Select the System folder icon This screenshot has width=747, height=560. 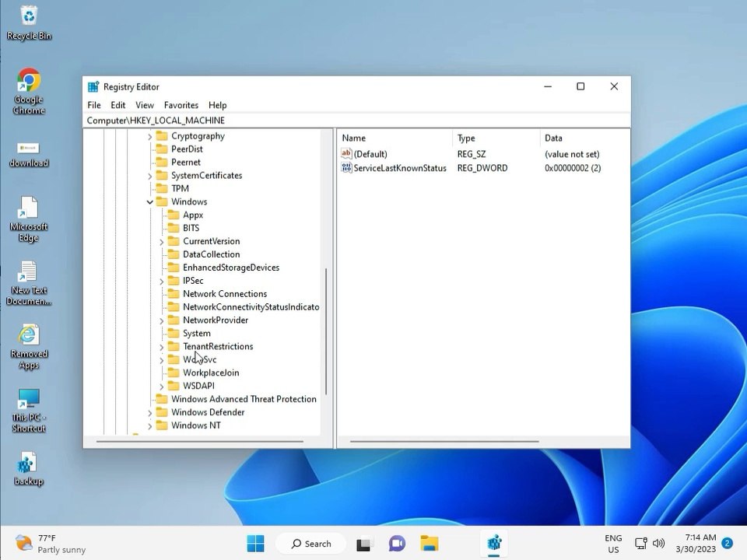tap(174, 334)
